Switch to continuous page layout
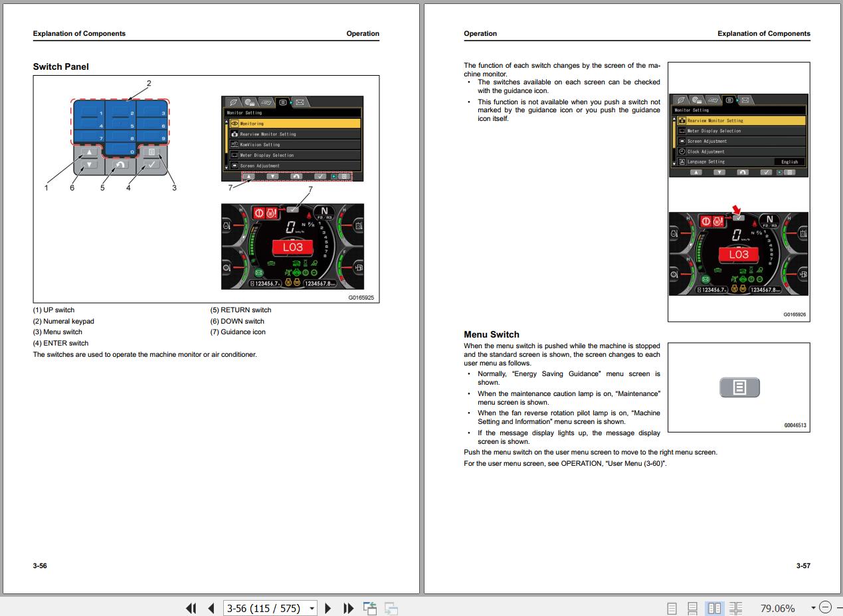The height and width of the screenshot is (616, 843). pyautogui.click(x=692, y=608)
